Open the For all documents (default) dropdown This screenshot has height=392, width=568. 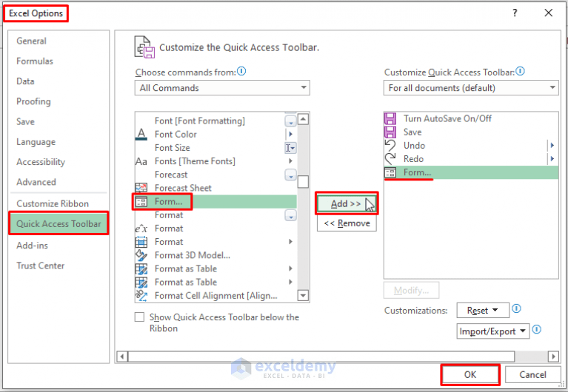tap(471, 88)
